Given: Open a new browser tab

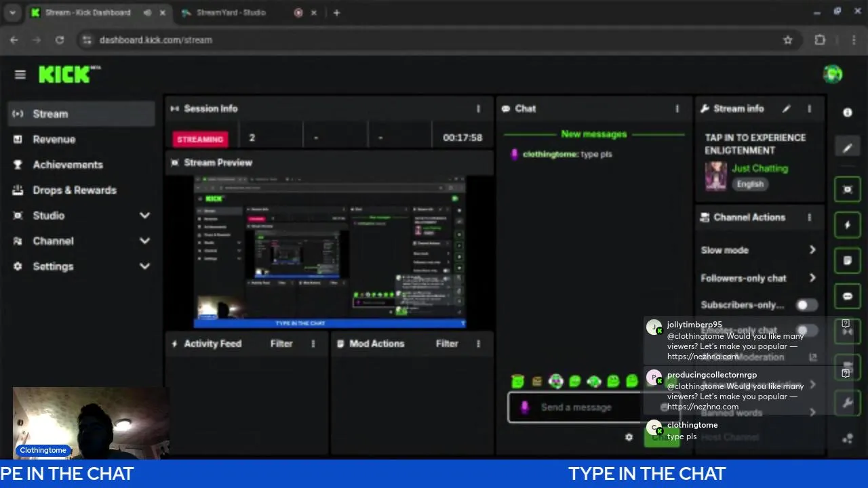Looking at the screenshot, I should (x=336, y=12).
